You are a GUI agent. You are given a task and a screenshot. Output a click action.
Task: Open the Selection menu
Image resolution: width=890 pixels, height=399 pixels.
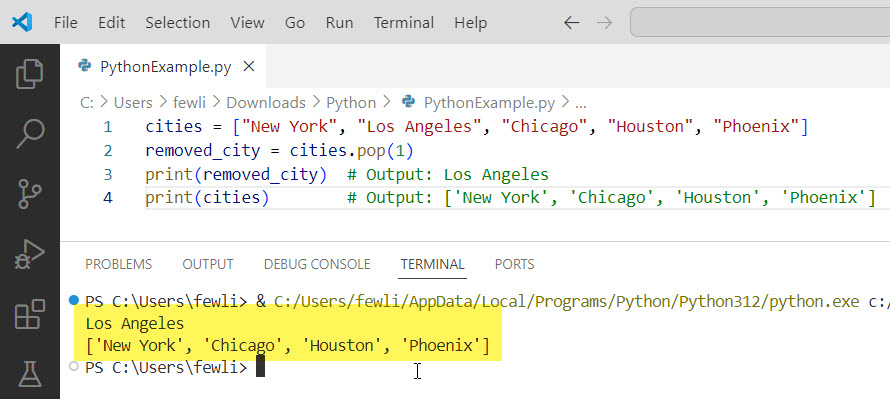coord(178,23)
